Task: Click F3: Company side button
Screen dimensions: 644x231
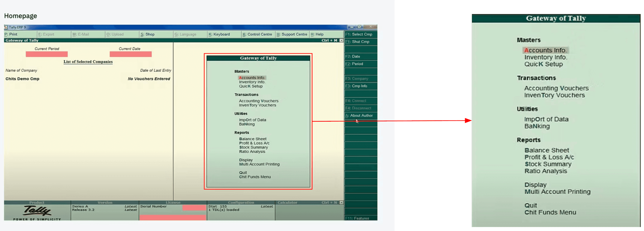Action: click(361, 79)
